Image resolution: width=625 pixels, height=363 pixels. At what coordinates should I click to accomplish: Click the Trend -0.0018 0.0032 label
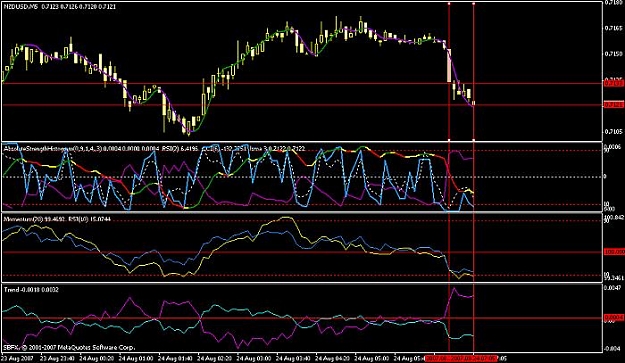pyautogui.click(x=31, y=290)
